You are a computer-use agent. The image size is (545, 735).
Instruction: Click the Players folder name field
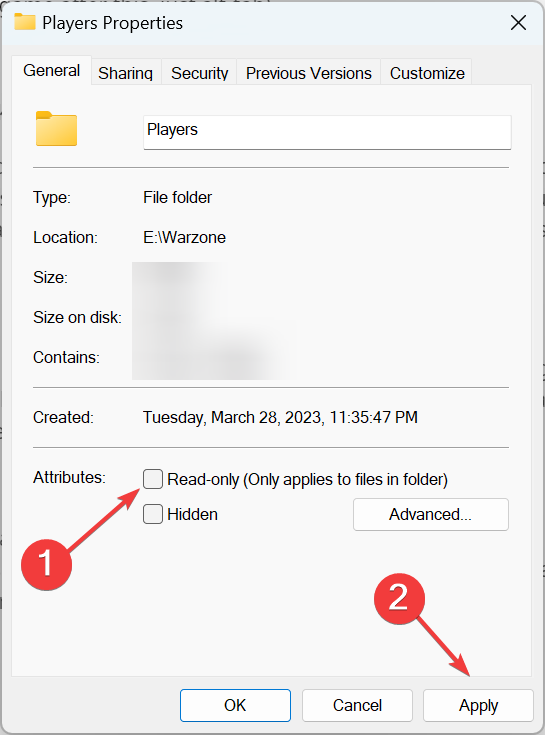327,132
